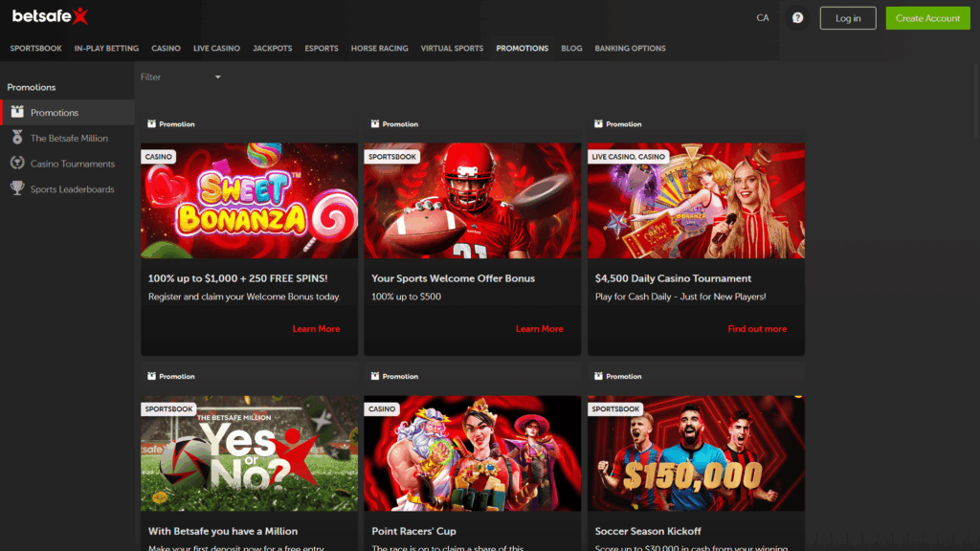Navigate to Horse Racing
Viewport: 980px width, 551px height.
pyautogui.click(x=379, y=48)
